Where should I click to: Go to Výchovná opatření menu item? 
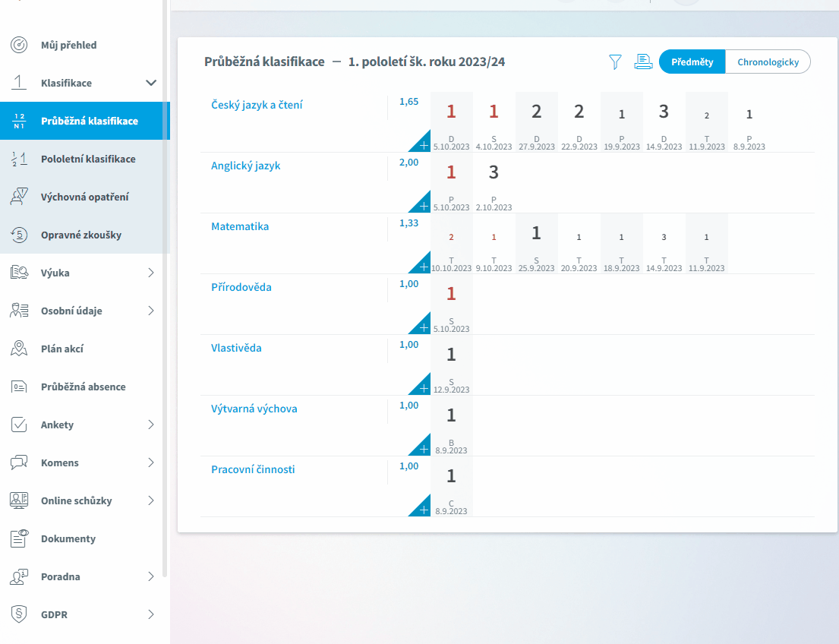coord(84,197)
